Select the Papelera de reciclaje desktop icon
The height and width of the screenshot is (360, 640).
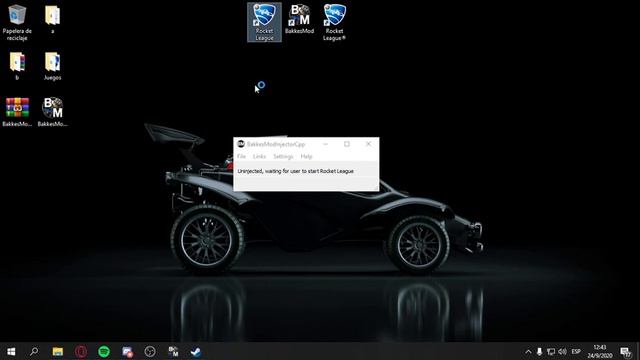click(x=17, y=22)
